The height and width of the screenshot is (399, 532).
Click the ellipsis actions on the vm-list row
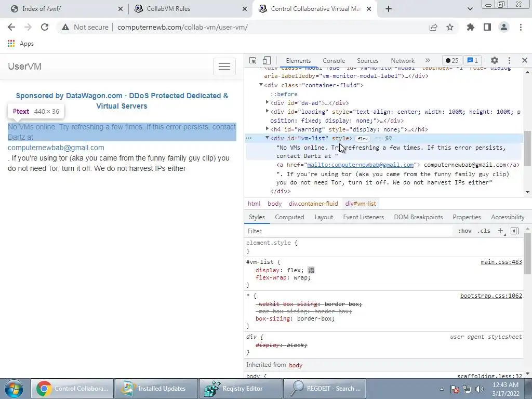coord(248,138)
